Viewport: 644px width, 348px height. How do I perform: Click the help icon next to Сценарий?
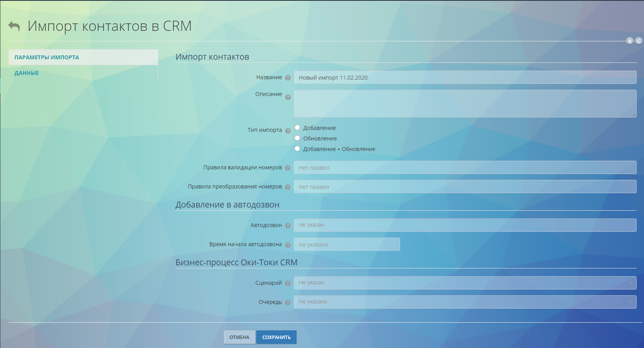click(x=288, y=283)
